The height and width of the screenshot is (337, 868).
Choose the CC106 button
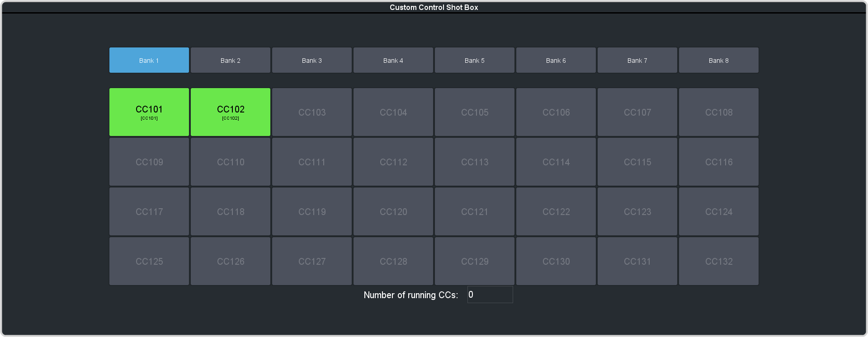pyautogui.click(x=556, y=112)
